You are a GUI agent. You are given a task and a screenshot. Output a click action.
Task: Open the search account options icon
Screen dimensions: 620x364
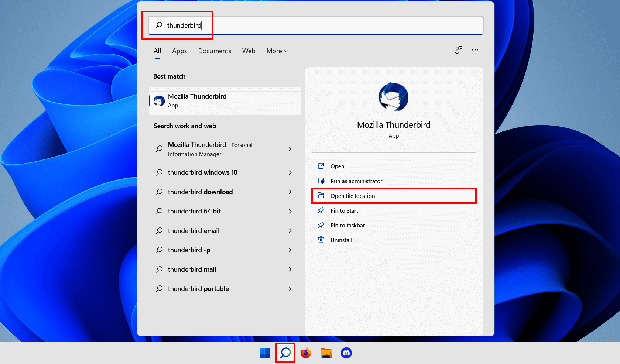click(x=458, y=50)
